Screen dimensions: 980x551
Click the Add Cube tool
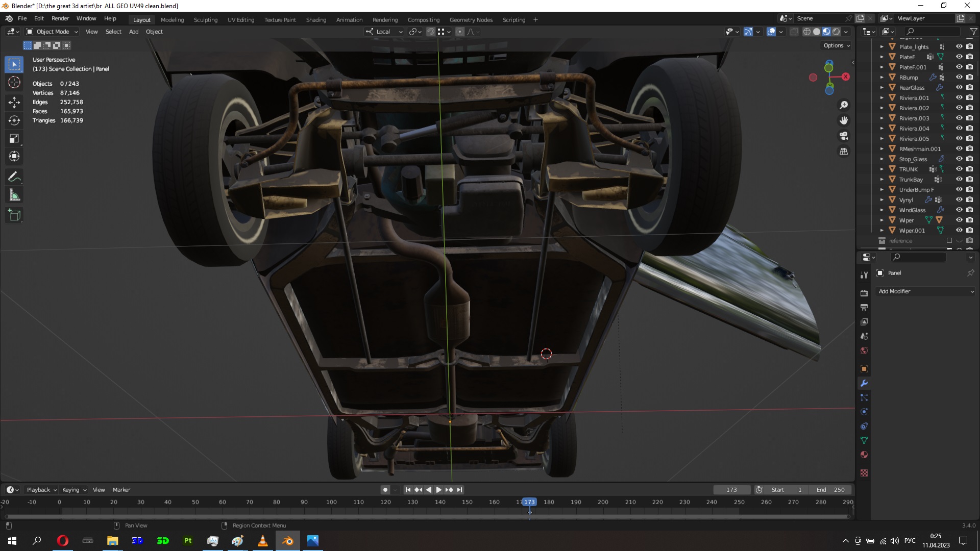14,215
